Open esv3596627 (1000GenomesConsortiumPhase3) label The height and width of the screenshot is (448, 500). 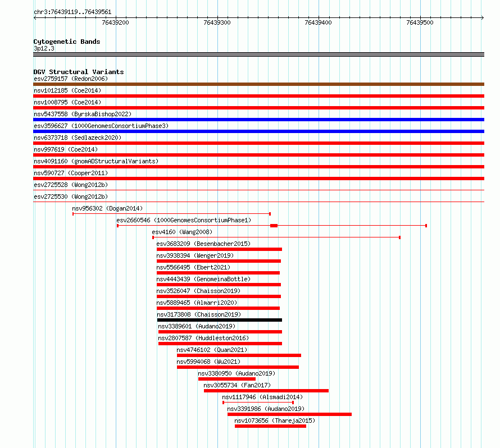pos(101,126)
